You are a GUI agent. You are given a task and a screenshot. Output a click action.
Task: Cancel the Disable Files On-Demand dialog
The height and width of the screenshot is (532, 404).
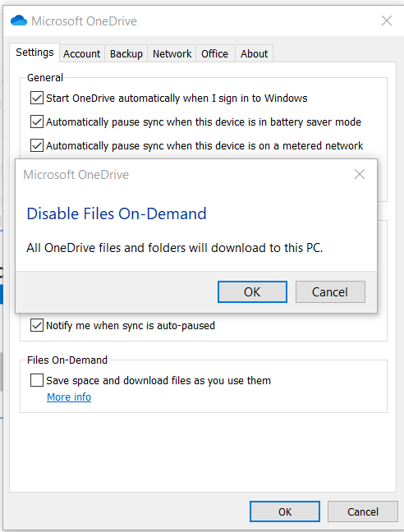pyautogui.click(x=330, y=291)
